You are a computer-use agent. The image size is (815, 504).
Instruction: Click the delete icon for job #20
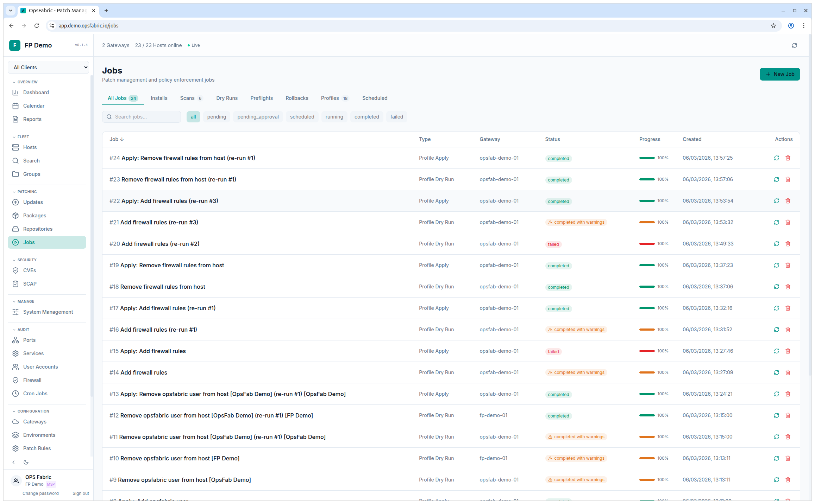[x=788, y=243]
